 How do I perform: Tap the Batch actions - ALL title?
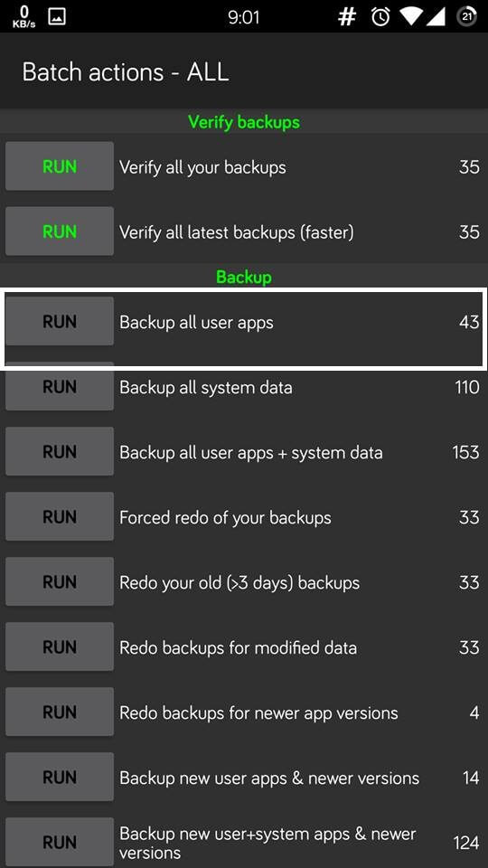(x=126, y=72)
